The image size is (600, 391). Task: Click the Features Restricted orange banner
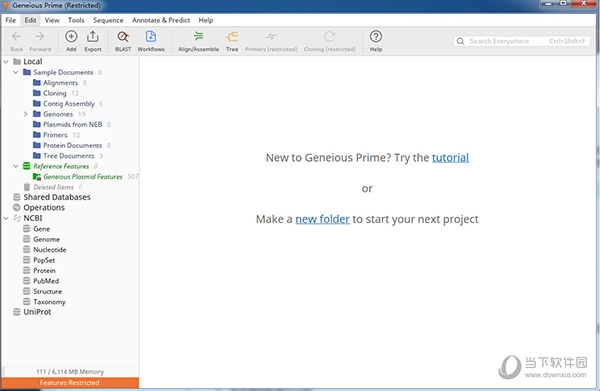tap(70, 383)
